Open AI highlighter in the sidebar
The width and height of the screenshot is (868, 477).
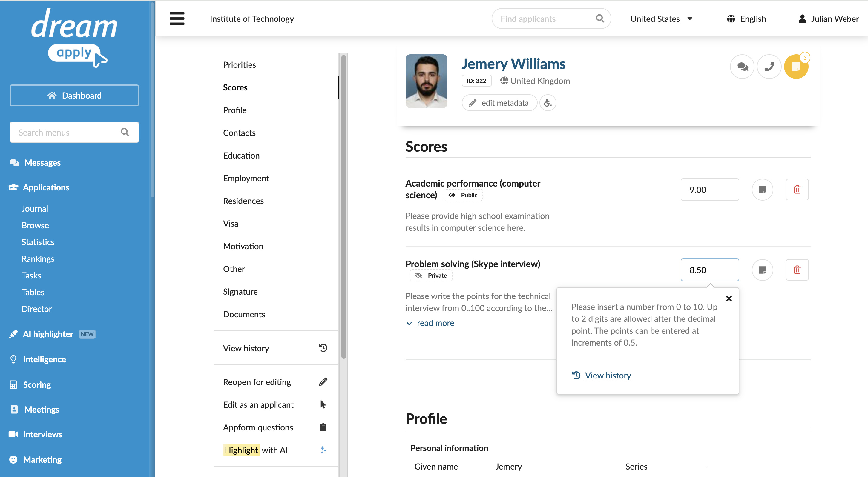48,334
